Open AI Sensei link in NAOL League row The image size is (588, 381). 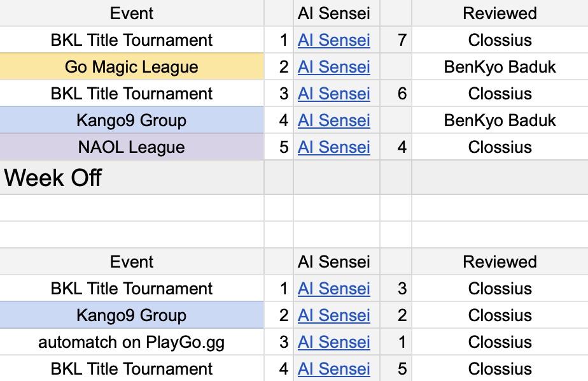click(333, 147)
